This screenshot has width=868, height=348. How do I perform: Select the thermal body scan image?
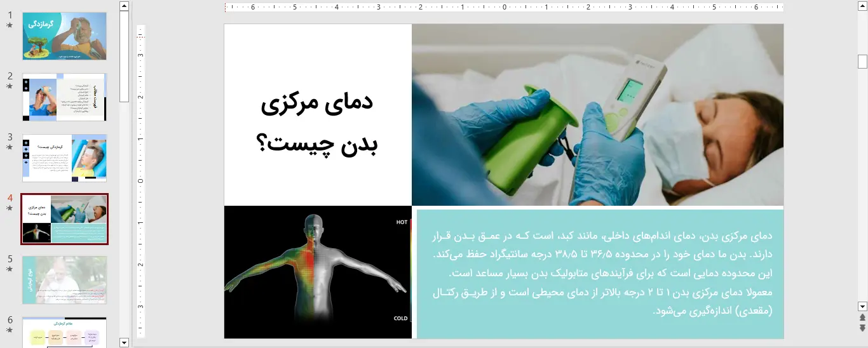pyautogui.click(x=318, y=272)
